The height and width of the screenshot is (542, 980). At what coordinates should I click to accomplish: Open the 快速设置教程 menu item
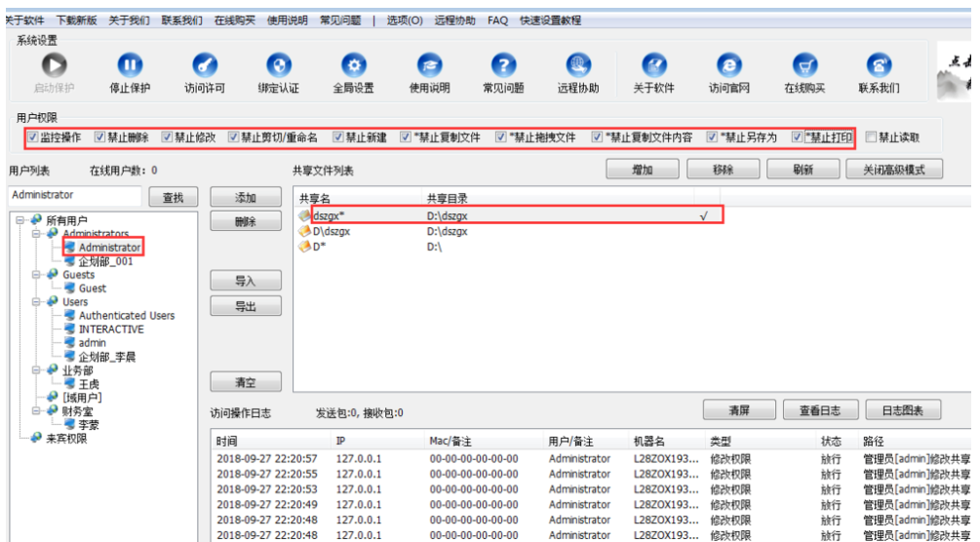click(x=550, y=20)
